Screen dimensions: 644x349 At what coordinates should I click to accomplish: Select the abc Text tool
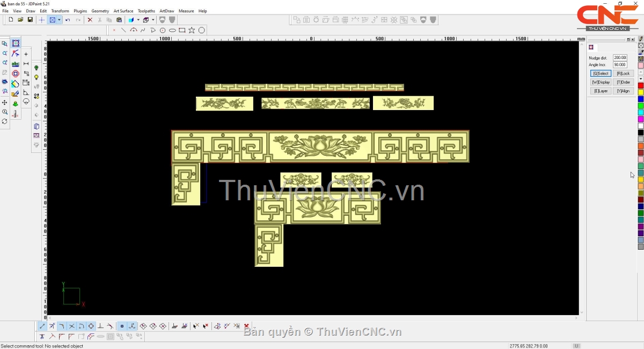click(x=16, y=64)
